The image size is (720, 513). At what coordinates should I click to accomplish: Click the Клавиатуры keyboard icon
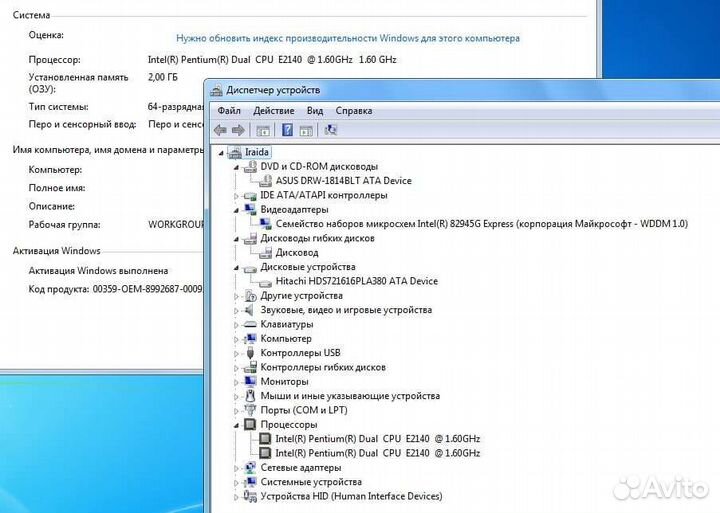click(250, 324)
